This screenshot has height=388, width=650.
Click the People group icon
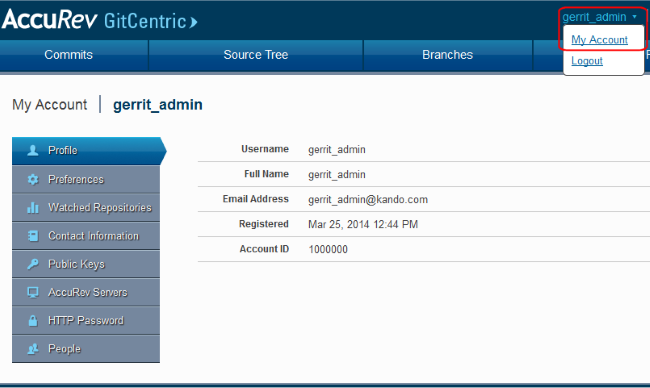pyautogui.click(x=33, y=349)
